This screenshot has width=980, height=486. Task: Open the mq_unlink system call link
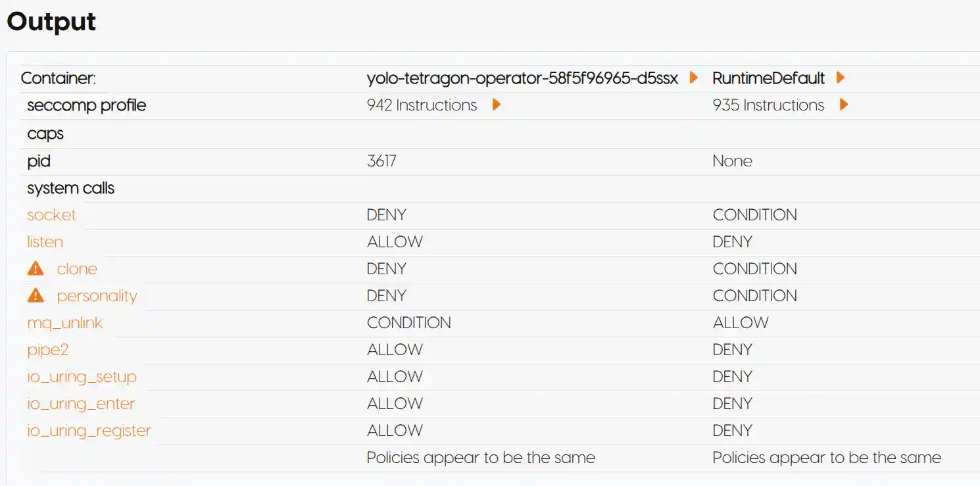pyautogui.click(x=64, y=323)
